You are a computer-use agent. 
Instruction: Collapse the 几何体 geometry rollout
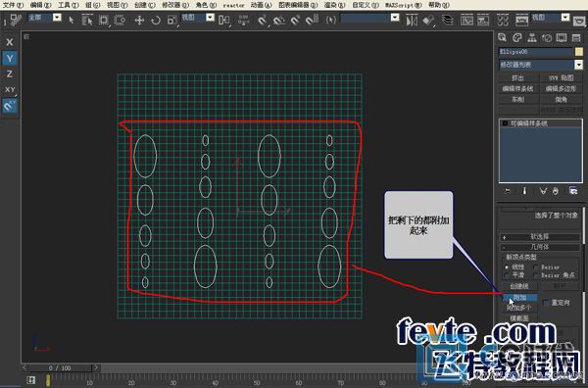coord(540,247)
